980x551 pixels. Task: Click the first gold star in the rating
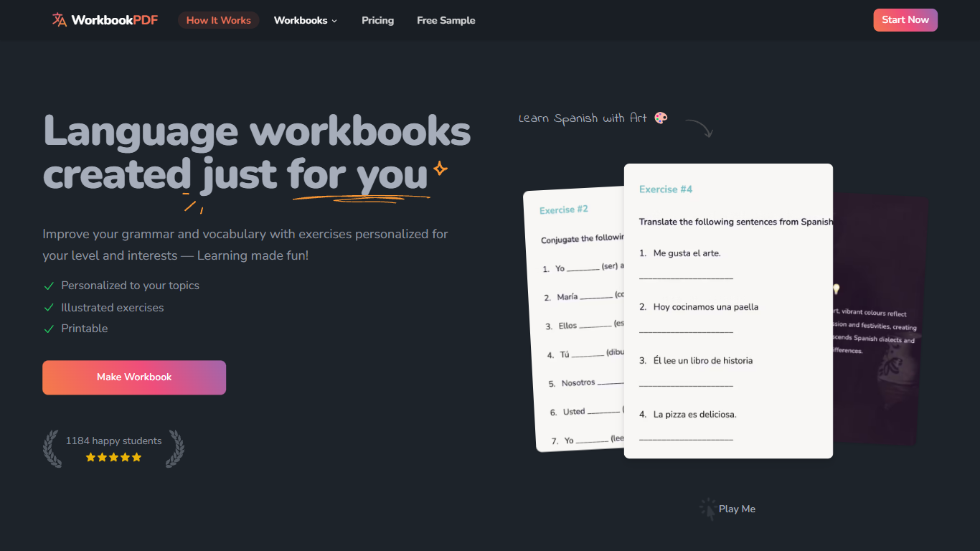click(89, 456)
